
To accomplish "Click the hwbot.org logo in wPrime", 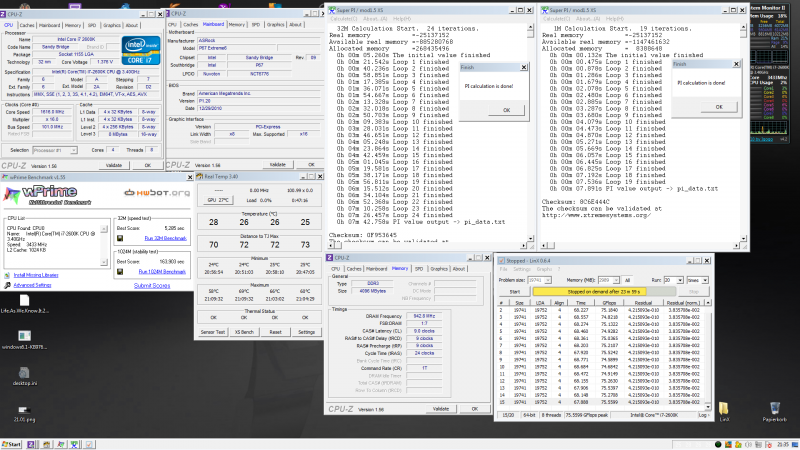I will 157,193.
